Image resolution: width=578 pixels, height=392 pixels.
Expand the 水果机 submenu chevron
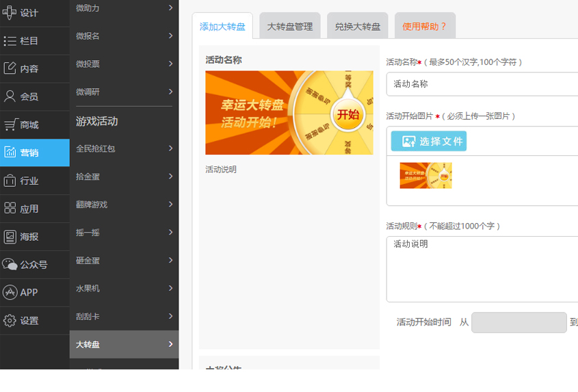pos(170,288)
